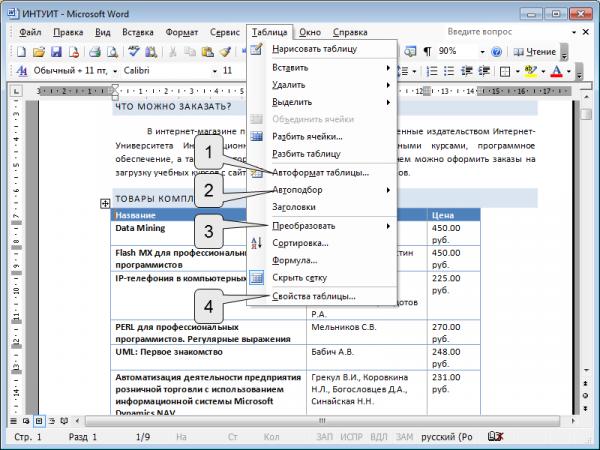The width and height of the screenshot is (600, 450).
Task: Apply numbered list formatting
Action: click(x=432, y=71)
